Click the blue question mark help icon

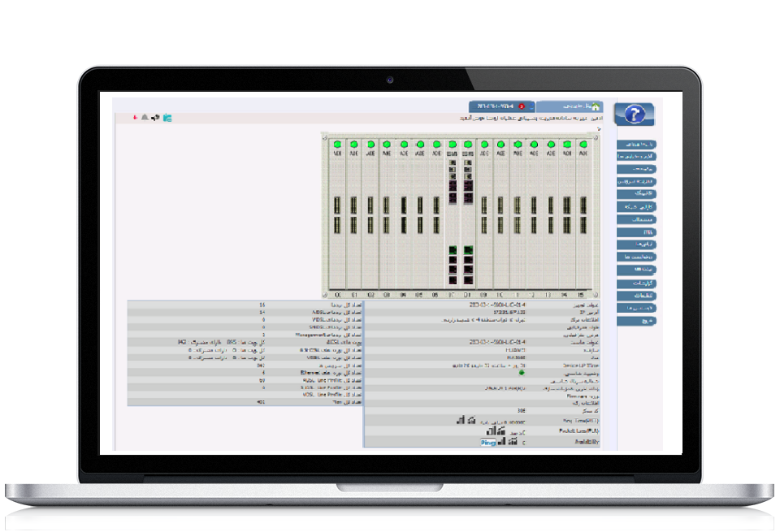point(634,114)
